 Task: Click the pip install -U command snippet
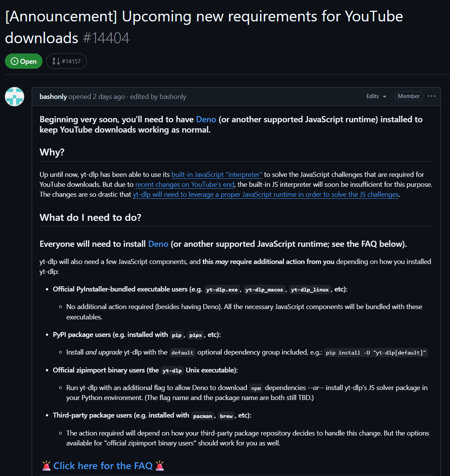[x=376, y=353]
